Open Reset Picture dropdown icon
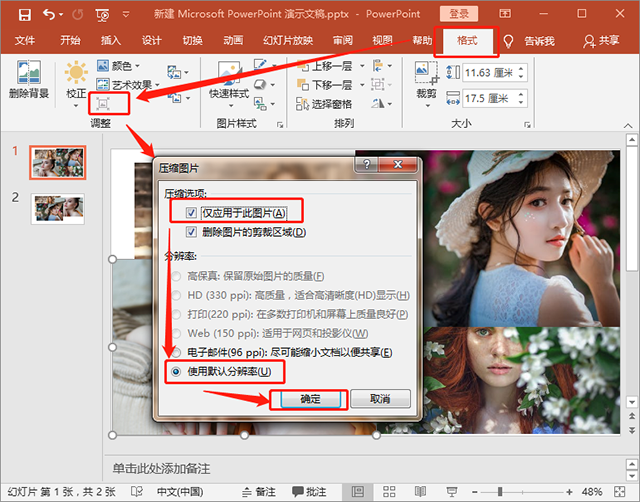Screen dimensions: 640x502 tap(178, 98)
